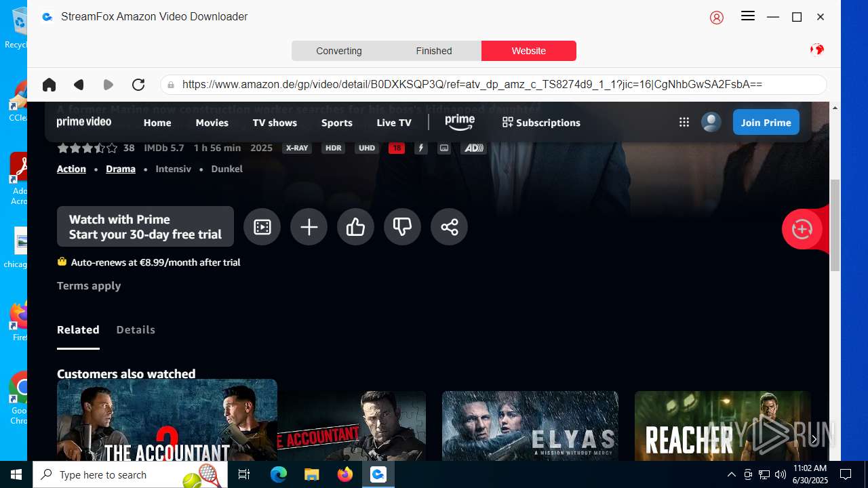Open Microsoft Edge from the taskbar
Image resolution: width=868 pixels, height=488 pixels.
pos(279,474)
